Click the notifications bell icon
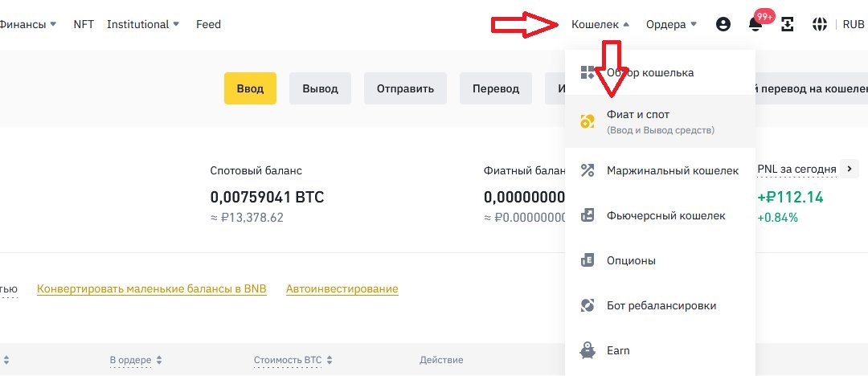The width and height of the screenshot is (868, 376). pos(755,24)
